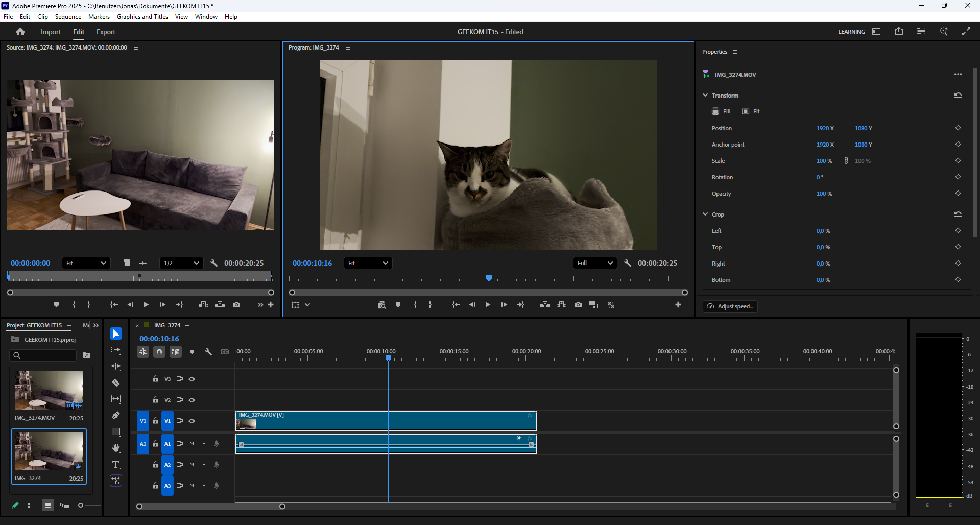
Task: Click Export Frame camera icon in Program monitor
Action: click(x=578, y=305)
